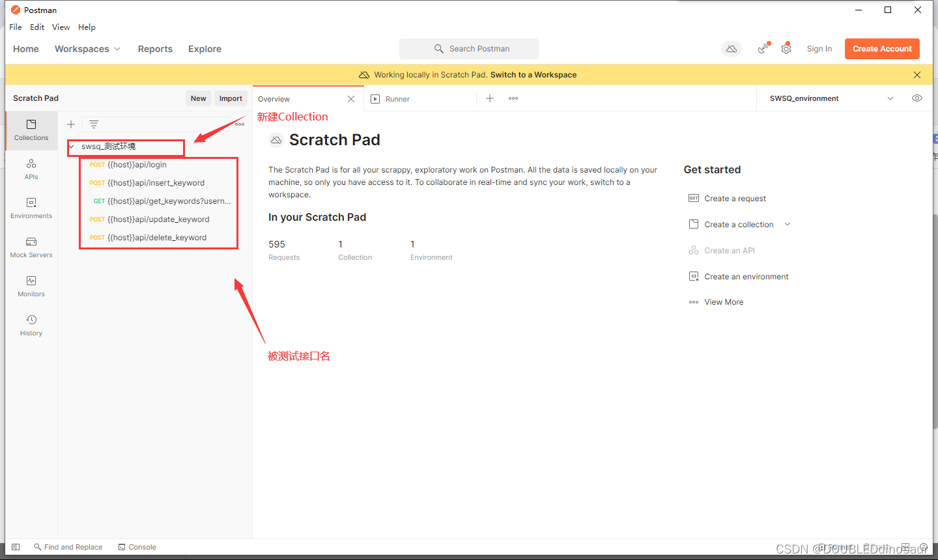Click in the Search Postman field
The height and width of the screenshot is (560, 938).
469,49
